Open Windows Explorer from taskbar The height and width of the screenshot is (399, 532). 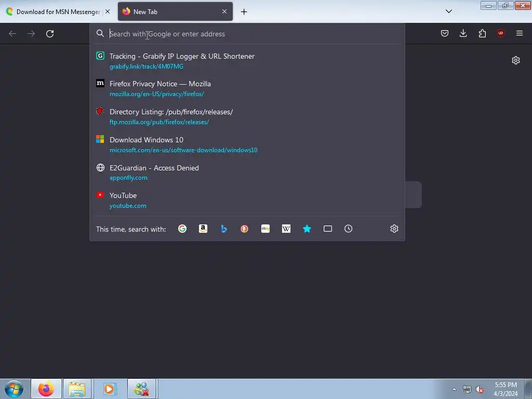[x=77, y=389]
